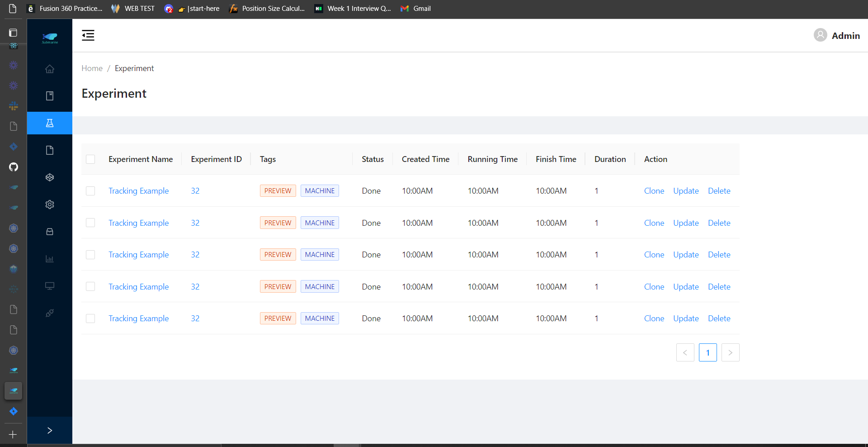Select the Experiment flask icon in sidebar
The image size is (868, 447).
tap(50, 123)
